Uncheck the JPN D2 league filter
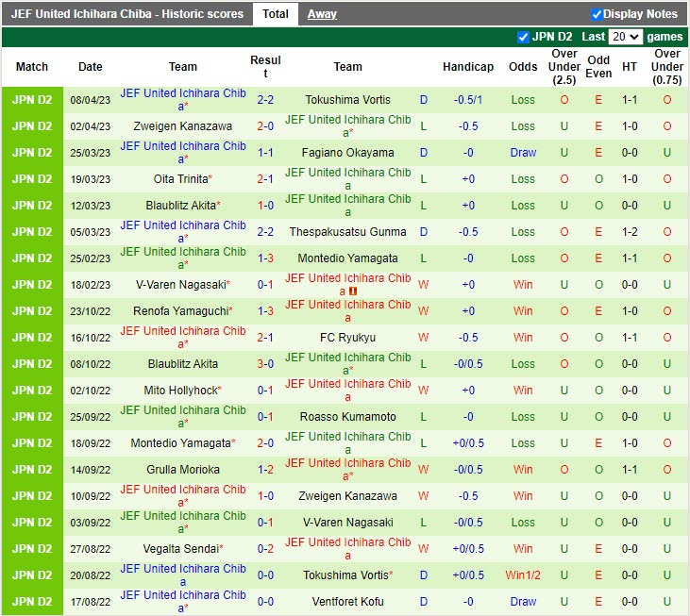The image size is (690, 616). pyautogui.click(x=523, y=37)
